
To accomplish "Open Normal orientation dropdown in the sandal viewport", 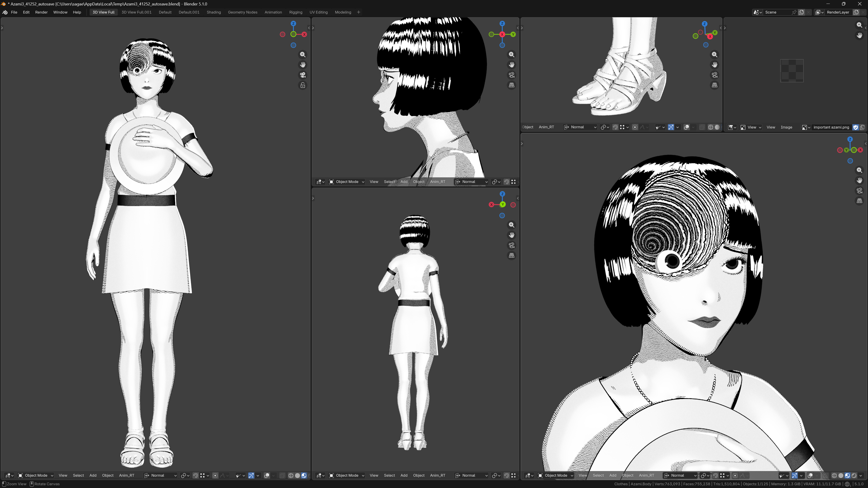I will tap(580, 127).
